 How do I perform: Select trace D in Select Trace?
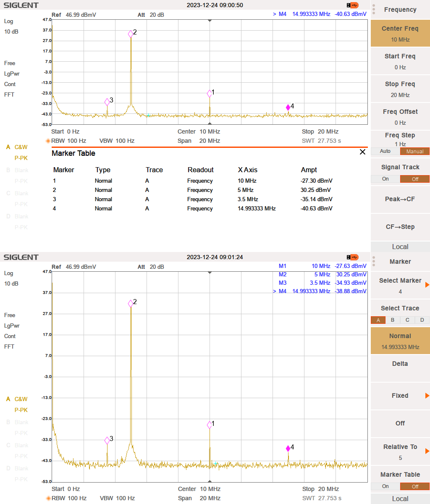(x=422, y=320)
